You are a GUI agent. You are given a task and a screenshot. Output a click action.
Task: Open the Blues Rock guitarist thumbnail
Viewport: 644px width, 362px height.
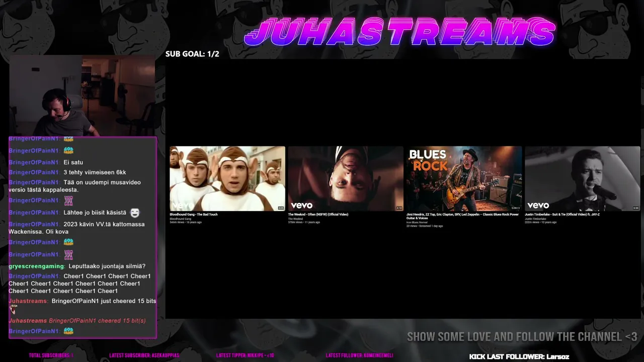[464, 178]
